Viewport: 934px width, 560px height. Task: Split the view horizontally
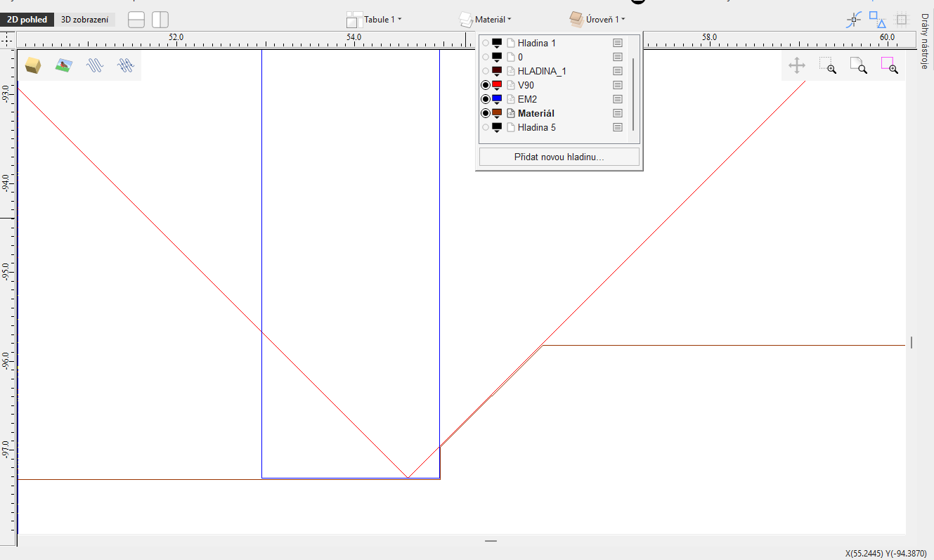[136, 20]
